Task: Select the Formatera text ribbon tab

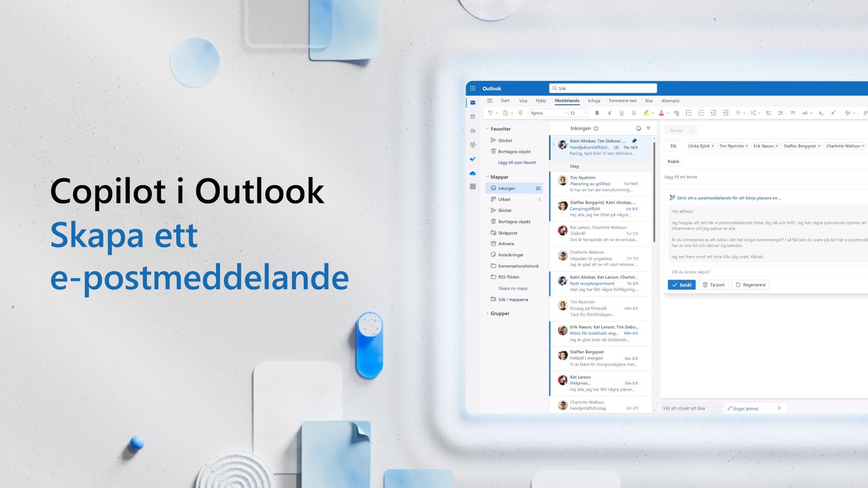Action: (622, 100)
